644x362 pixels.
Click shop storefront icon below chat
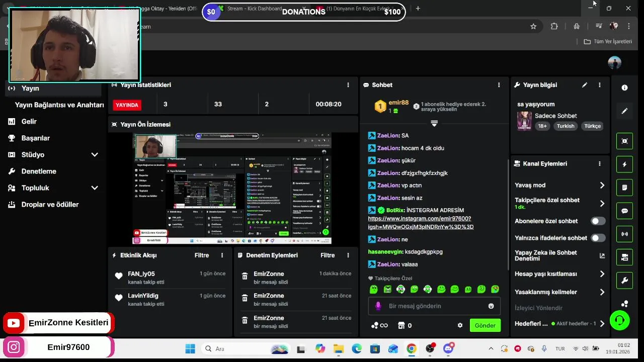coord(401,325)
